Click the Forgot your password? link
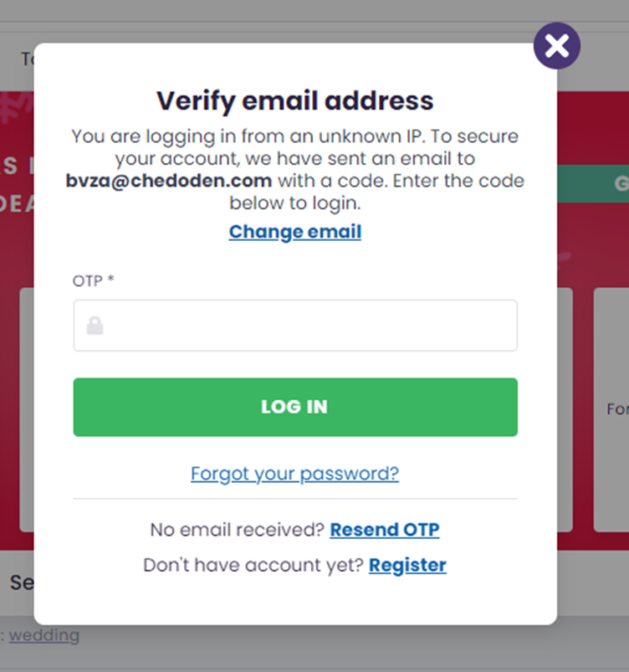Screen dimensions: 629x672 click(x=294, y=474)
